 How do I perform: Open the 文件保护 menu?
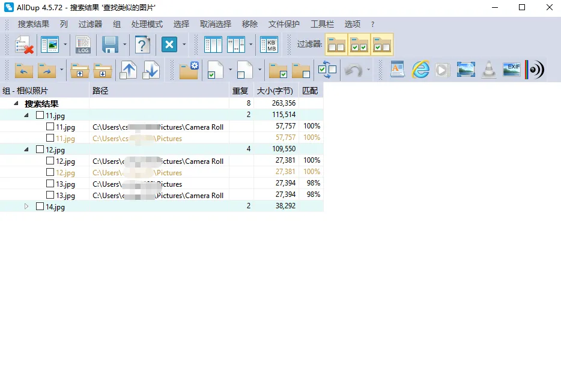tap(284, 24)
